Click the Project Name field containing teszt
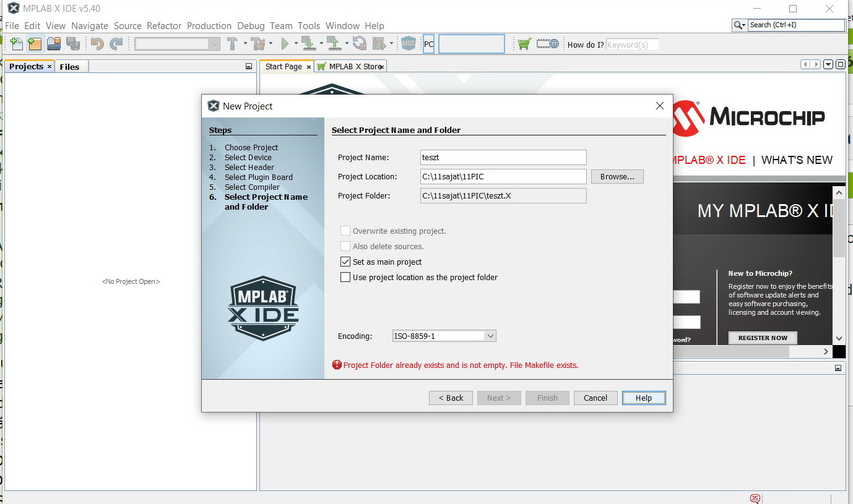 tap(503, 158)
